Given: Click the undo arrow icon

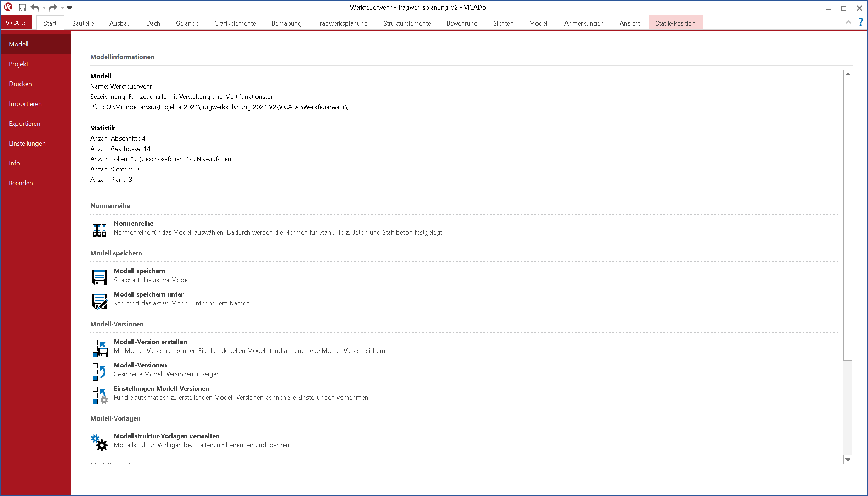Looking at the screenshot, I should pos(34,7).
